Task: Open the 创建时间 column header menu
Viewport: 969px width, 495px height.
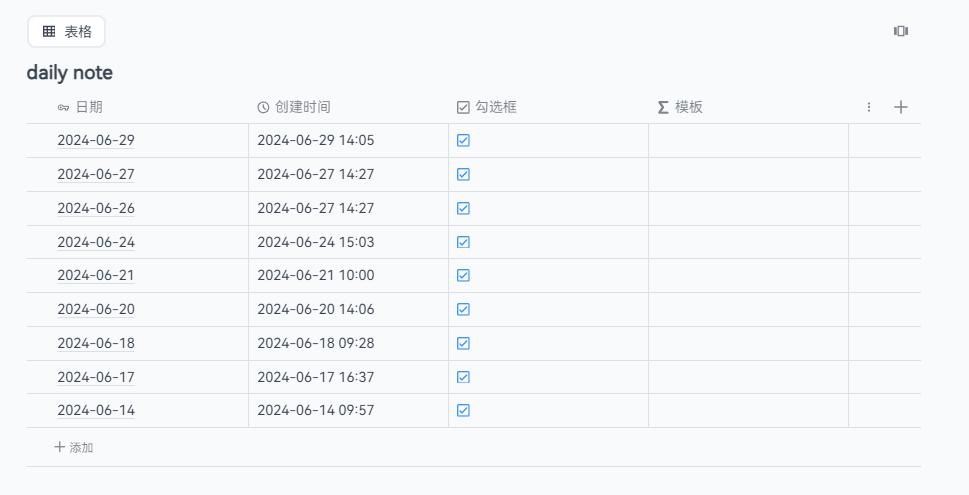Action: [302, 107]
